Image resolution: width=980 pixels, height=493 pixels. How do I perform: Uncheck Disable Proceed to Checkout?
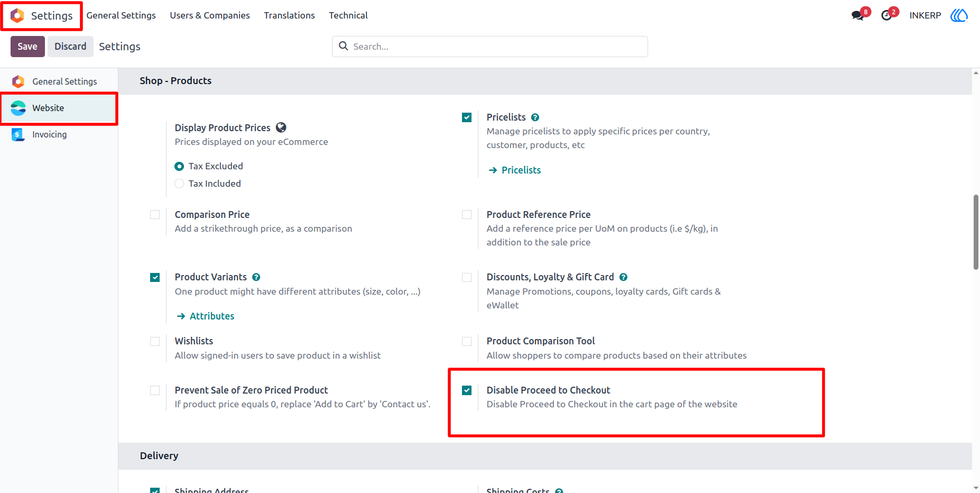(467, 390)
